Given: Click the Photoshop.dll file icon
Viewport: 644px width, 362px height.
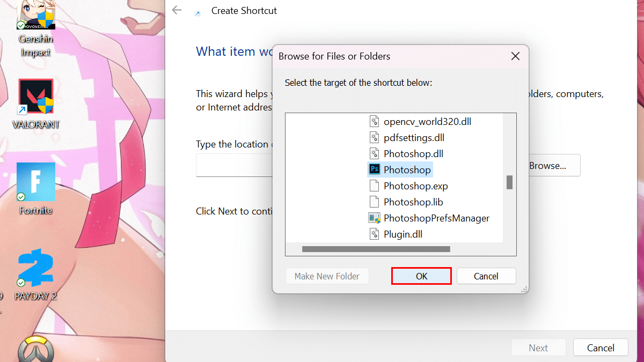Looking at the screenshot, I should coord(374,154).
